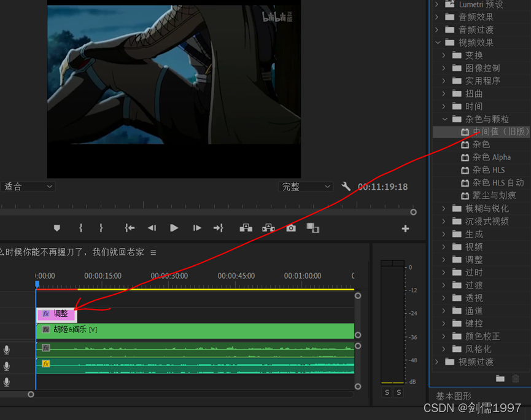The width and height of the screenshot is (531, 420).
Task: Expand the 扭曲 folder
Action: (x=444, y=93)
